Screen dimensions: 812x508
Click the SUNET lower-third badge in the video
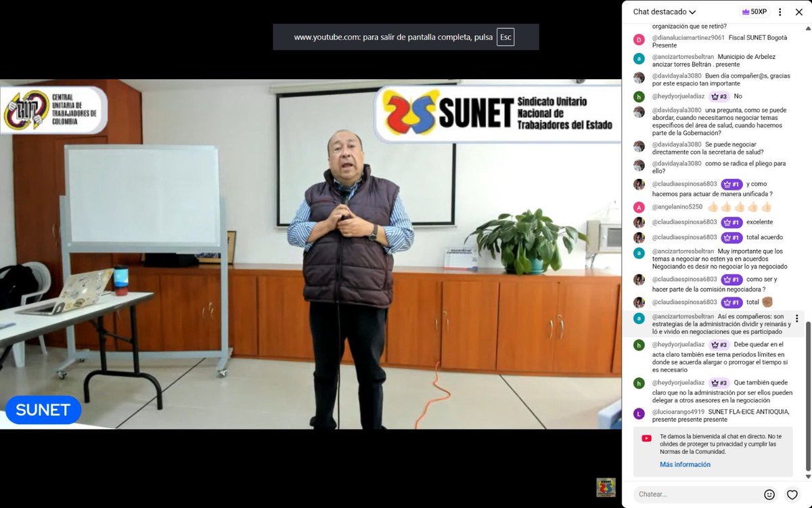tap(43, 410)
